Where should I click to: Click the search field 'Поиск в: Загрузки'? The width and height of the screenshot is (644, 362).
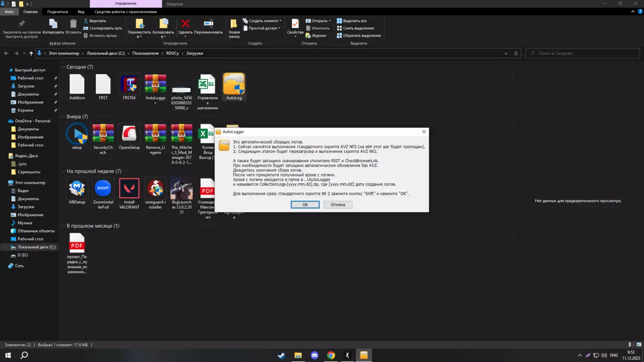[x=582, y=53]
